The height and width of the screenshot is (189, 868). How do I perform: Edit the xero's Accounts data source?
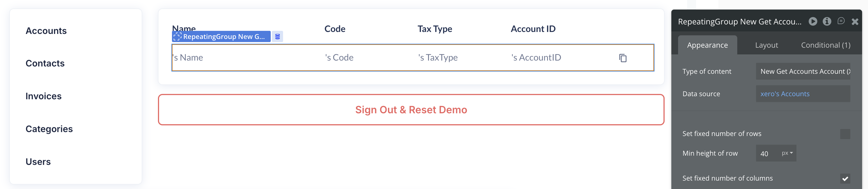(x=803, y=94)
